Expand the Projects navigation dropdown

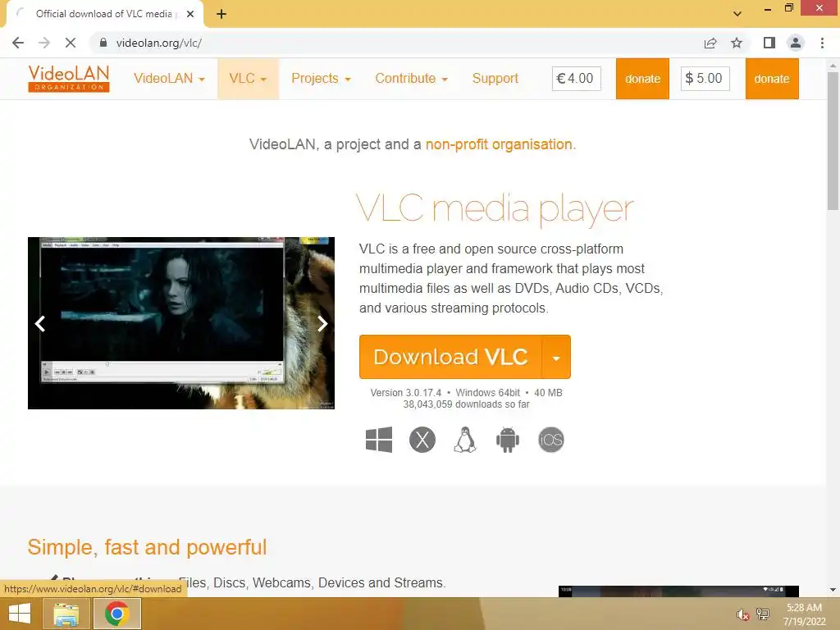(321, 79)
